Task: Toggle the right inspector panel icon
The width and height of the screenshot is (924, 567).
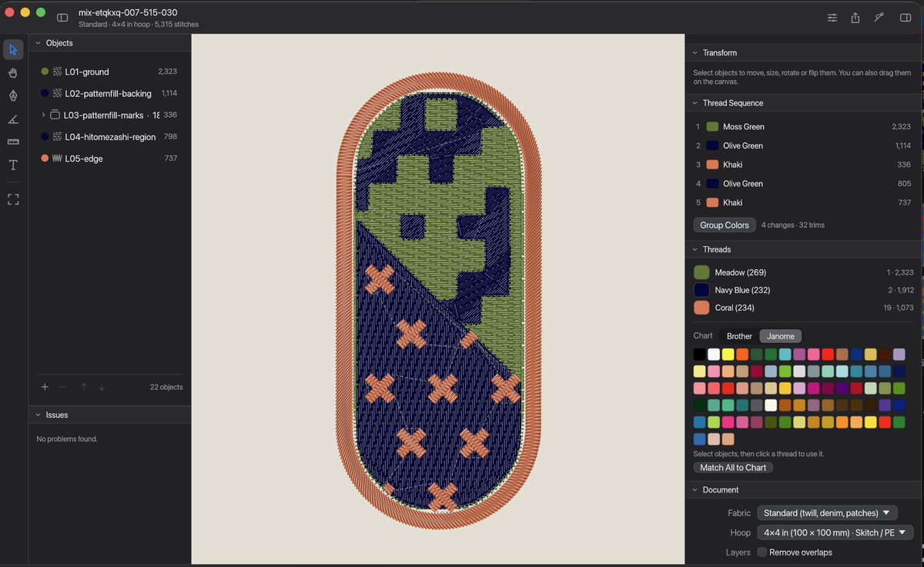Action: pos(906,18)
